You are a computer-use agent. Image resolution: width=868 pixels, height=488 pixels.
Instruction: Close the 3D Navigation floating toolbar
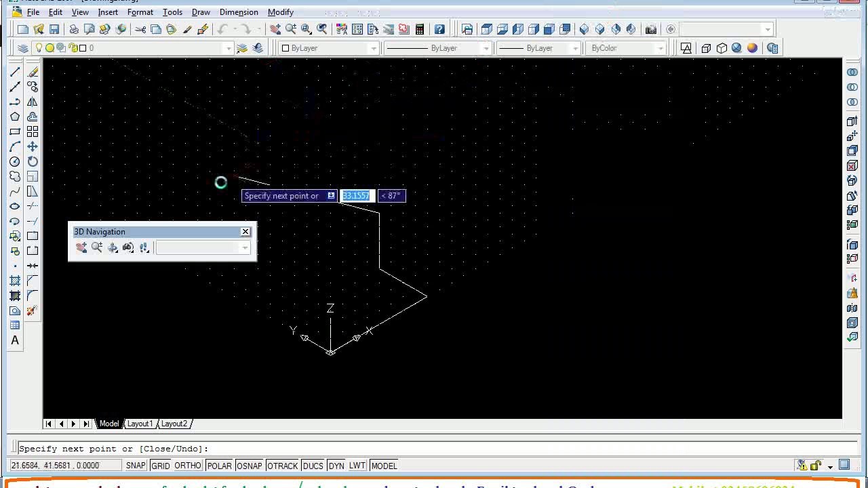pyautogui.click(x=245, y=232)
